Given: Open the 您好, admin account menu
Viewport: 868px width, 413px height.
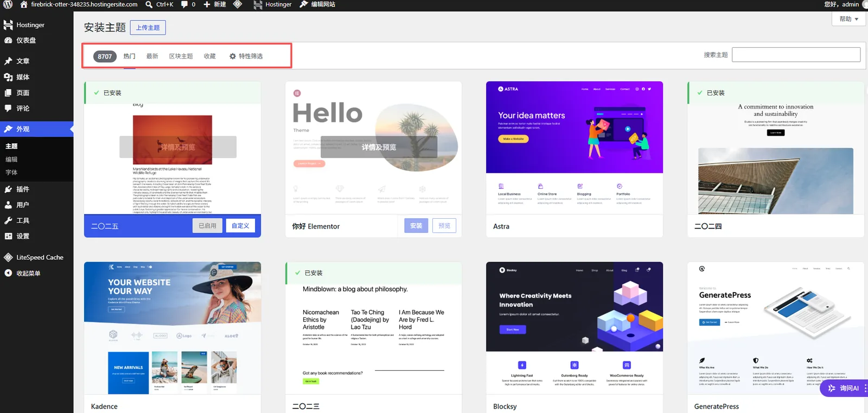Looking at the screenshot, I should pyautogui.click(x=844, y=4).
